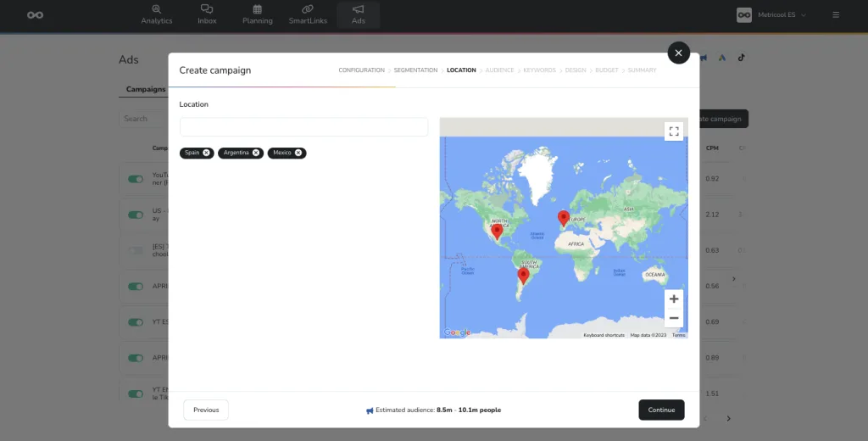Viewport: 868px width, 441px height.
Task: Toggle fullscreen map view
Action: [x=674, y=131]
